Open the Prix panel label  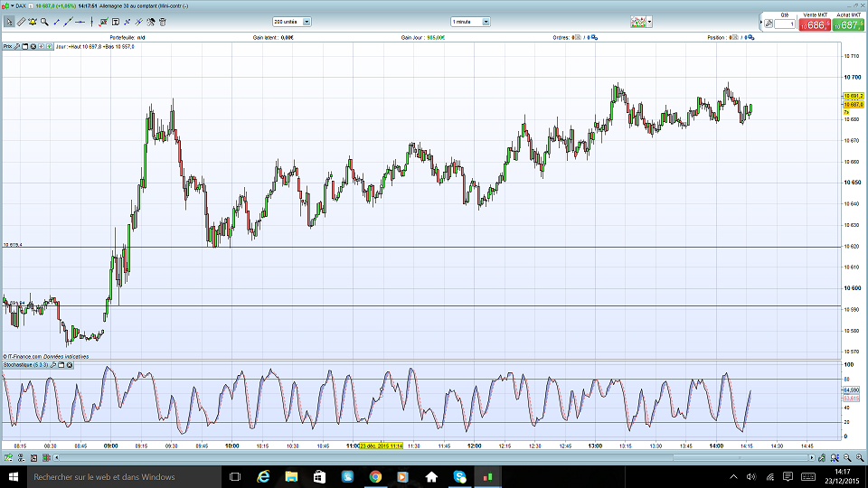pyautogui.click(x=8, y=46)
